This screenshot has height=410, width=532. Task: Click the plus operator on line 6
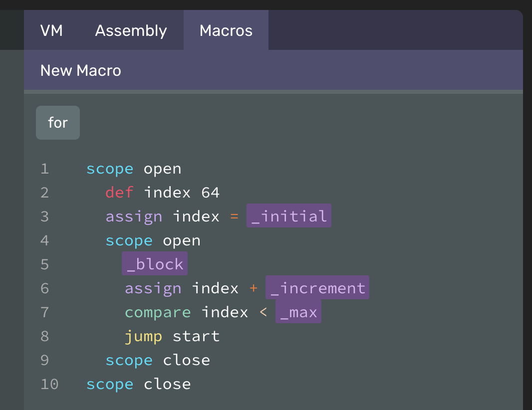point(253,288)
